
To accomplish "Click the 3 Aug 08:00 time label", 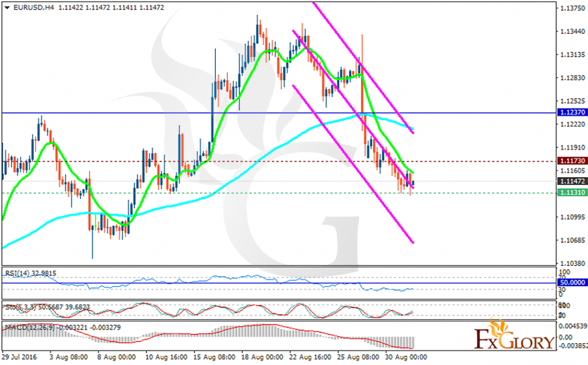I will tap(69, 357).
